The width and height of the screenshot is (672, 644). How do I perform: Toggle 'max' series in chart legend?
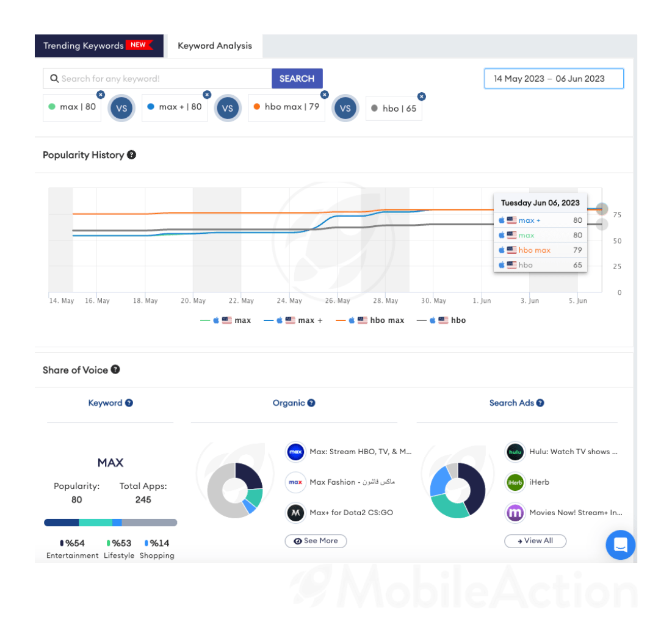click(225, 320)
